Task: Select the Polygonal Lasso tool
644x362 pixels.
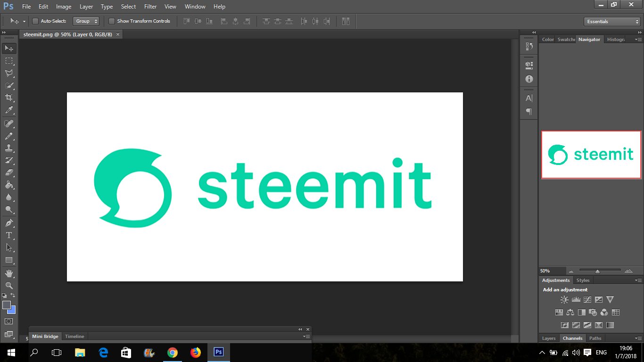Action: [9, 73]
